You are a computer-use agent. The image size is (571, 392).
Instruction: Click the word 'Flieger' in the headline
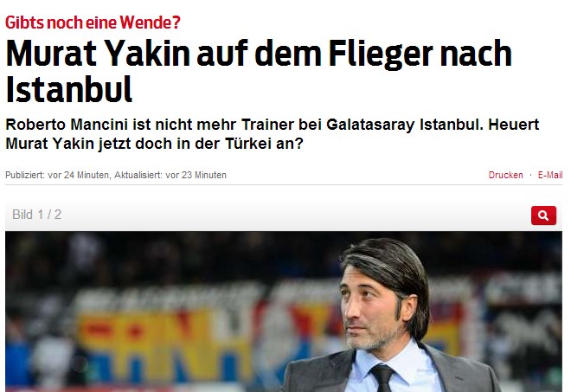click(x=380, y=55)
